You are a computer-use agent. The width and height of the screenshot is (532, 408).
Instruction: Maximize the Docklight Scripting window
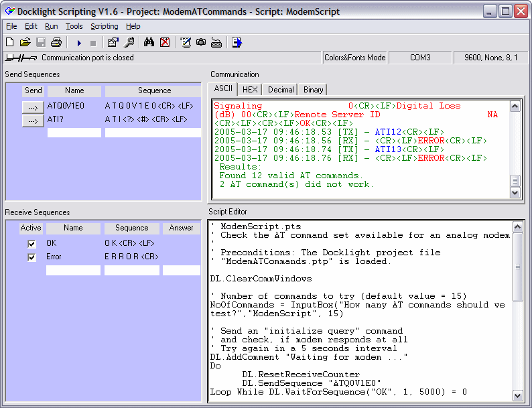(505, 11)
